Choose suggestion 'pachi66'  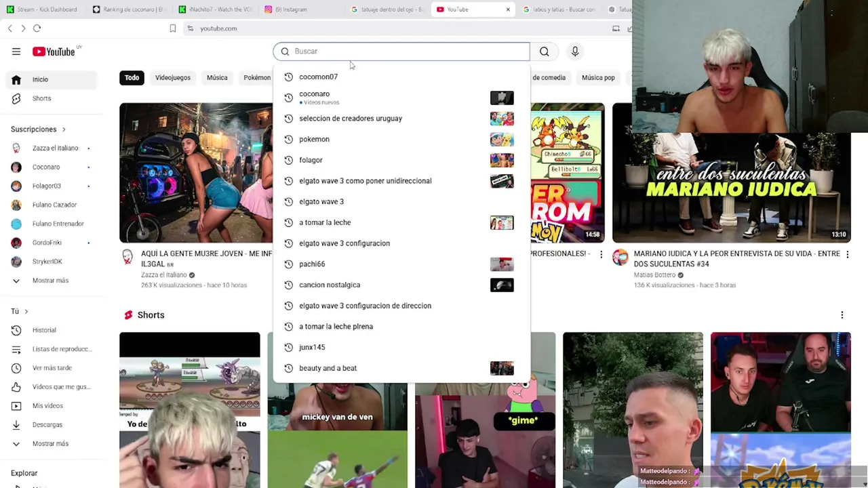[x=401, y=264]
